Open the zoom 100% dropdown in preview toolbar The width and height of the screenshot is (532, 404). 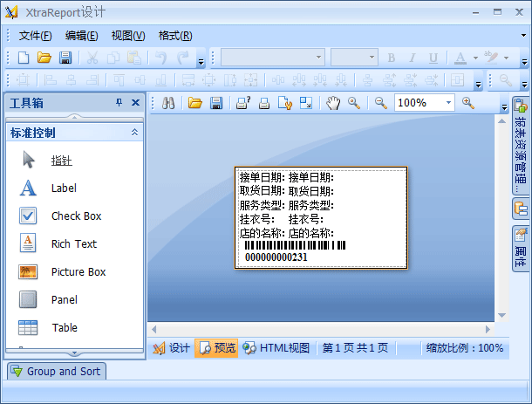[448, 103]
